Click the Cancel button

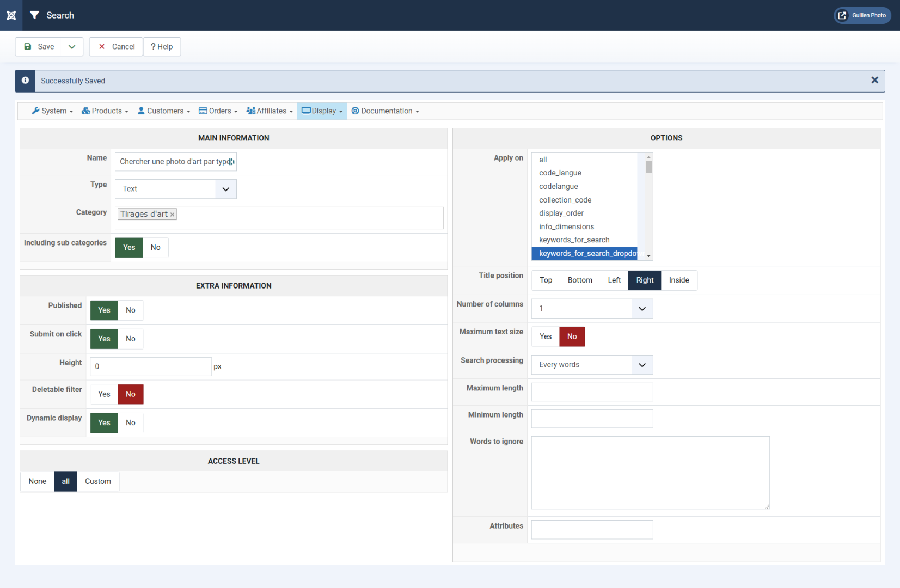[x=116, y=47]
